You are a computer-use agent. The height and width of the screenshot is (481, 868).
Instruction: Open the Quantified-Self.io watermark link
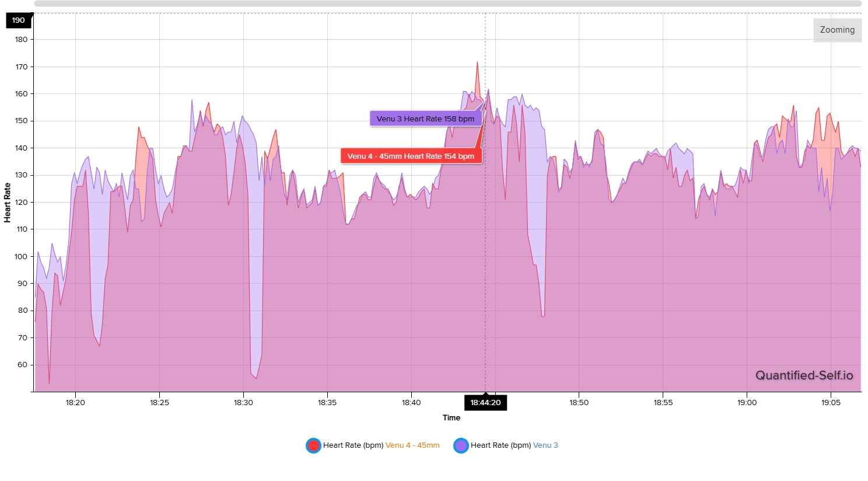pos(804,375)
